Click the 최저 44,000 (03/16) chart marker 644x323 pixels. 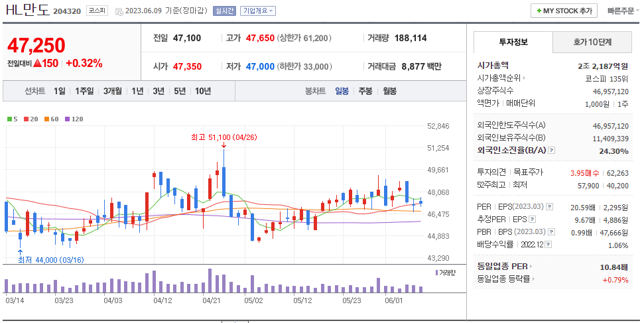point(51,260)
